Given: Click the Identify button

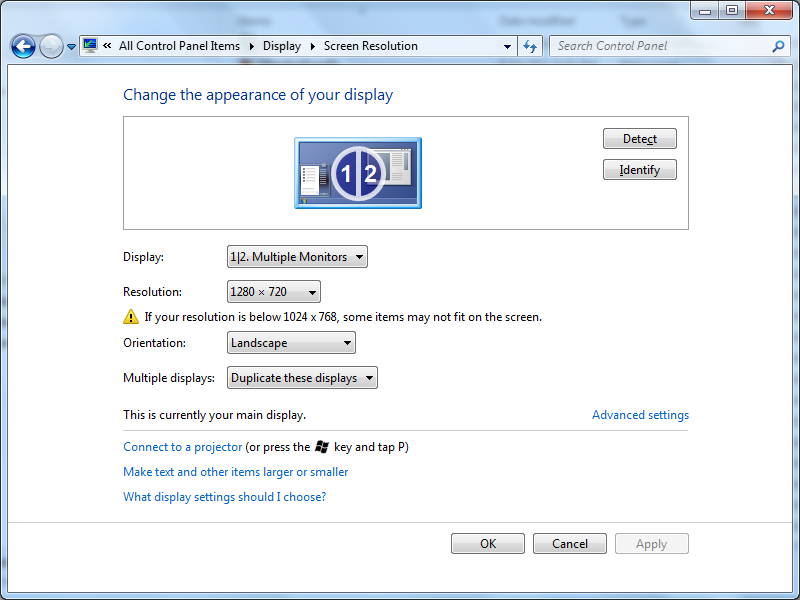Looking at the screenshot, I should pyautogui.click(x=640, y=170).
